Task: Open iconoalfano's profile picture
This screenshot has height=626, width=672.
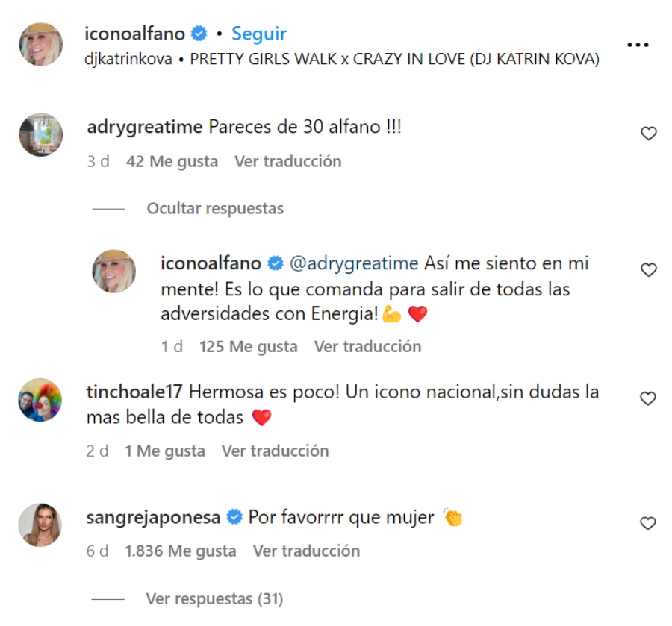Action: (x=43, y=43)
